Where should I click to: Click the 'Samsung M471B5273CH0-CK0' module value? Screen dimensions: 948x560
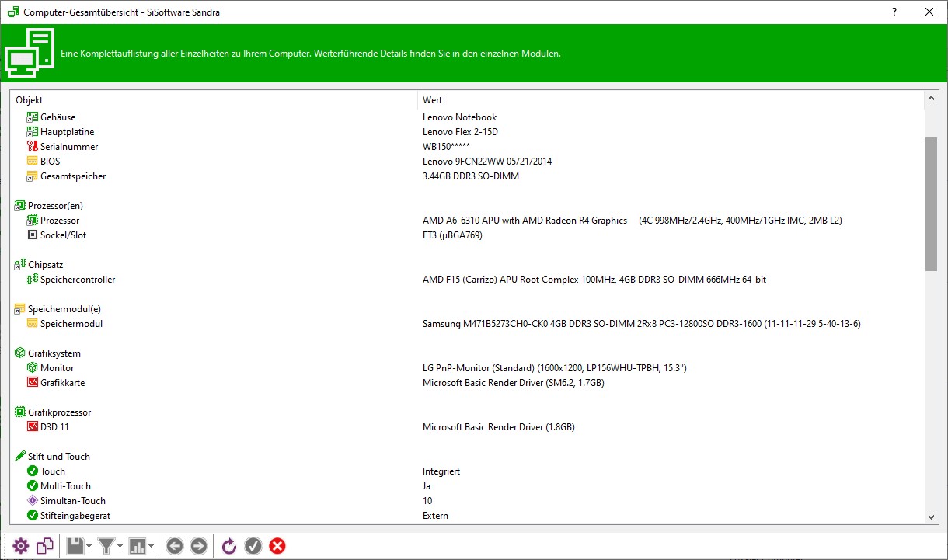[642, 324]
